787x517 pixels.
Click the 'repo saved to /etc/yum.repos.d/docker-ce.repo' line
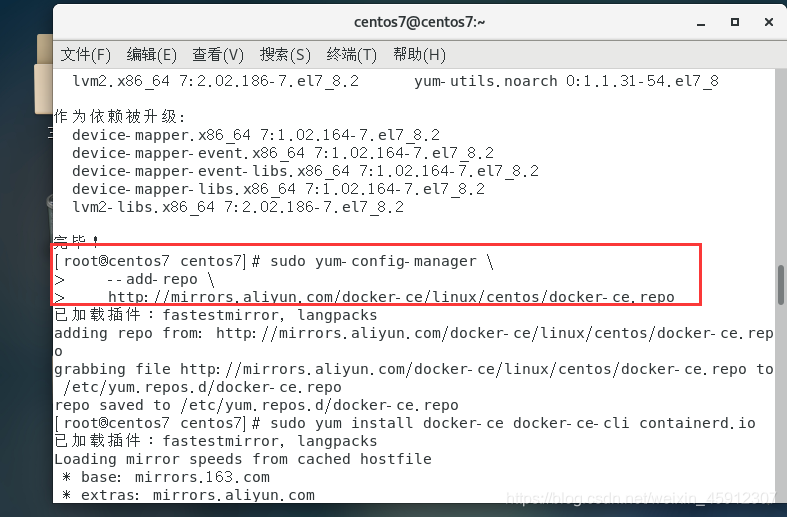pyautogui.click(x=256, y=405)
